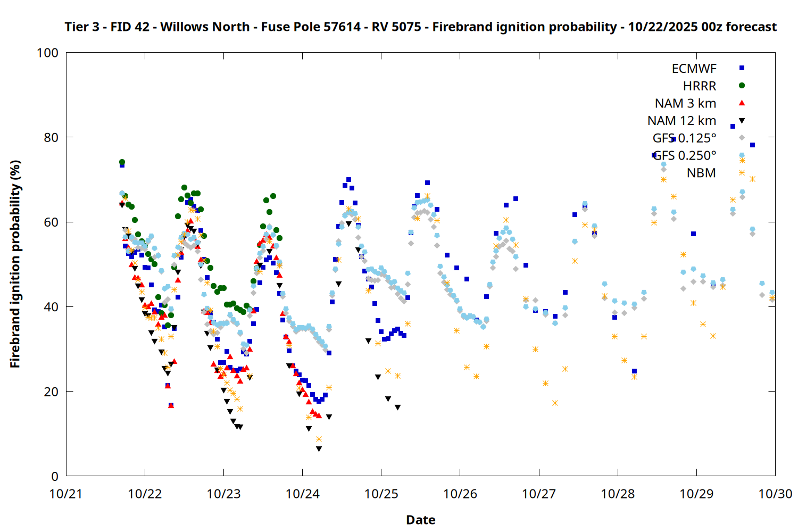
Task: Click the HRRR legend label text
Action: click(x=700, y=86)
